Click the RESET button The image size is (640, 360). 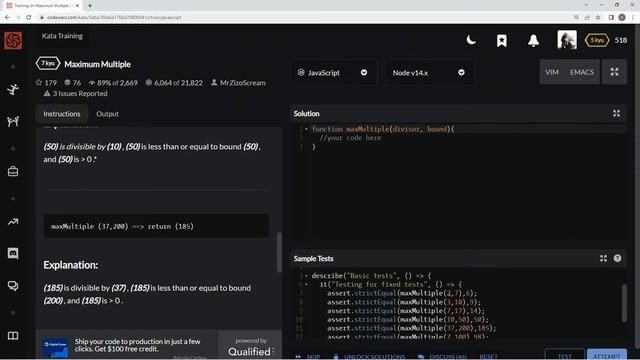pos(489,356)
